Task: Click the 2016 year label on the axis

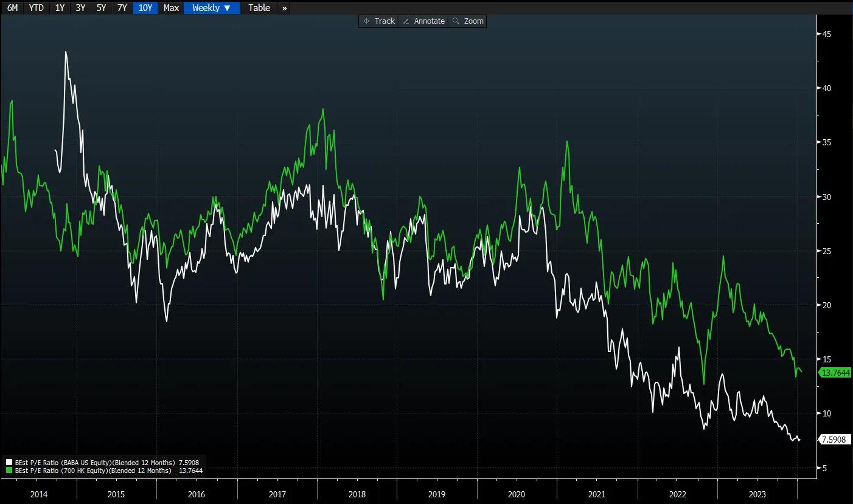Action: click(197, 494)
